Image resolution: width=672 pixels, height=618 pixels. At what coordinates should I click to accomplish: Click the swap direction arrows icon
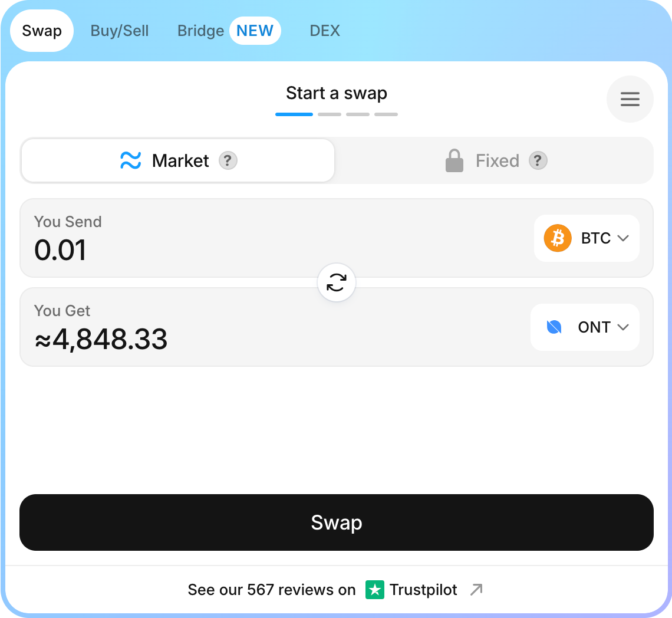337,282
